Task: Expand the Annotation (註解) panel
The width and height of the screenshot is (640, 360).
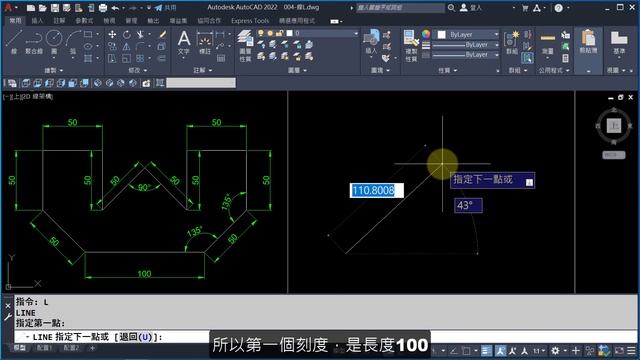Action: pos(202,70)
